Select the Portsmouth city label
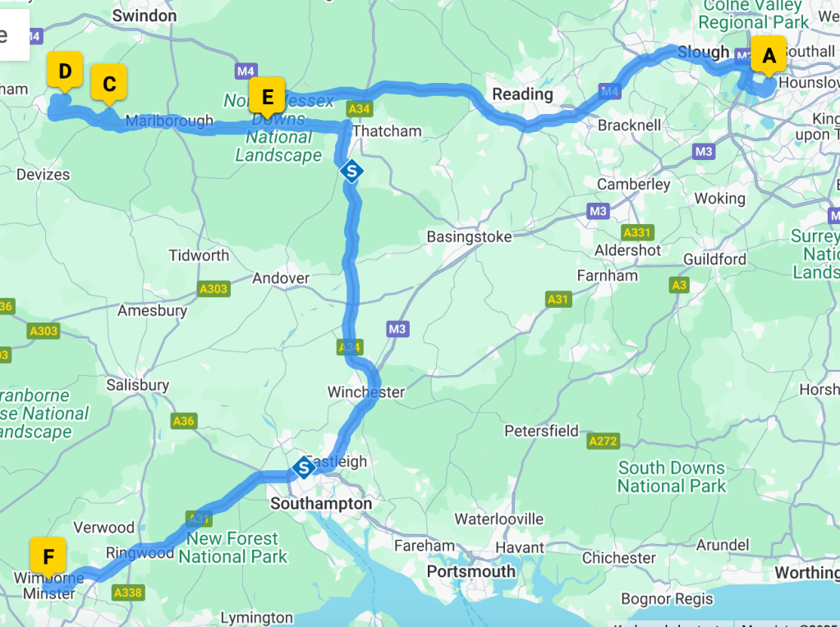This screenshot has width=840, height=627. point(470,571)
